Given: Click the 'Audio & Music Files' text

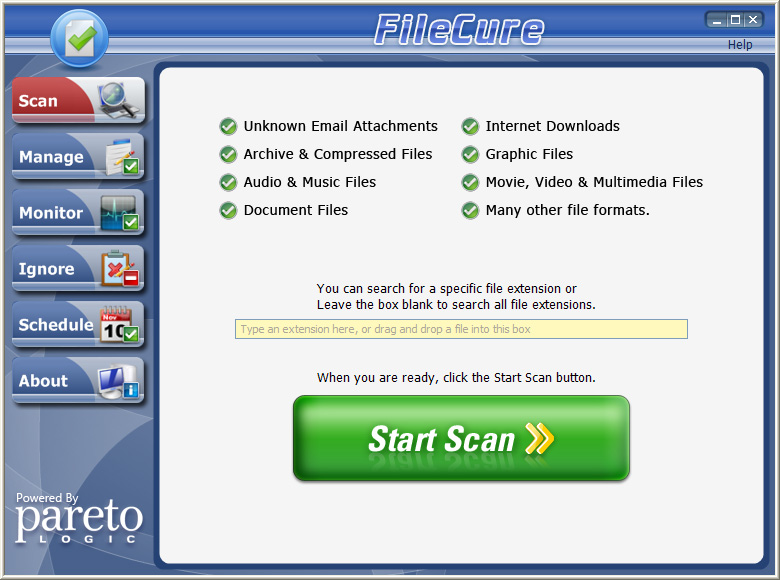Looking at the screenshot, I should 310,182.
